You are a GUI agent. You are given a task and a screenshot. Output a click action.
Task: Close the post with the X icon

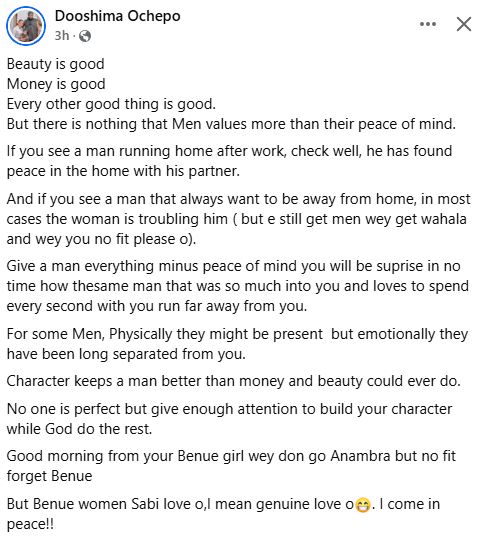pyautogui.click(x=464, y=24)
